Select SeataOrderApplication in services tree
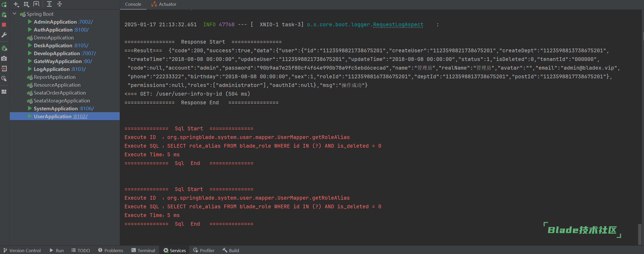 pyautogui.click(x=60, y=93)
